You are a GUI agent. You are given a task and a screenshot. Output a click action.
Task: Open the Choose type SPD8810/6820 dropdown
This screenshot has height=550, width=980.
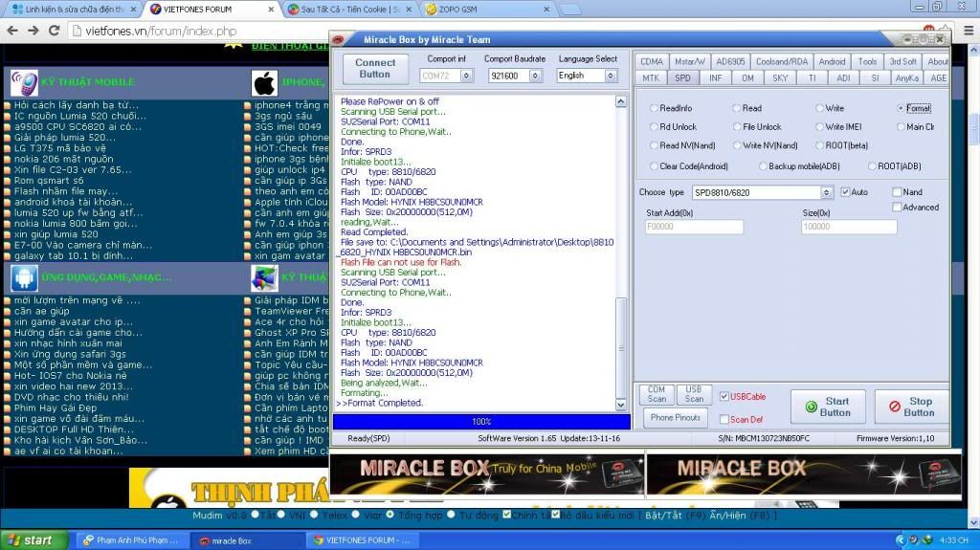827,192
